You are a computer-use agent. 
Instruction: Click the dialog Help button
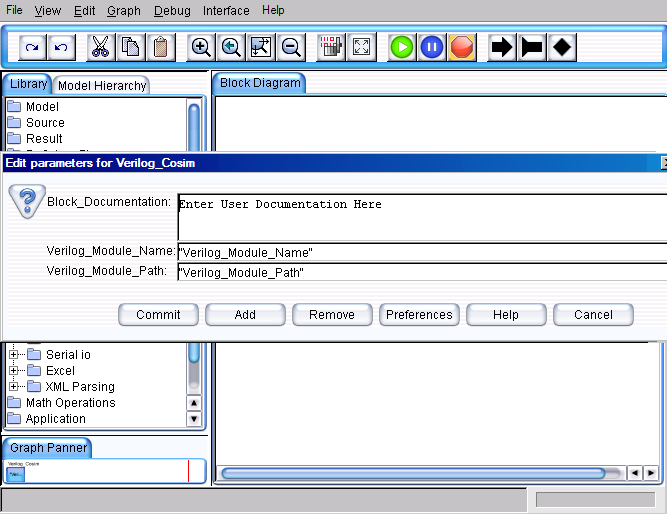pos(506,314)
